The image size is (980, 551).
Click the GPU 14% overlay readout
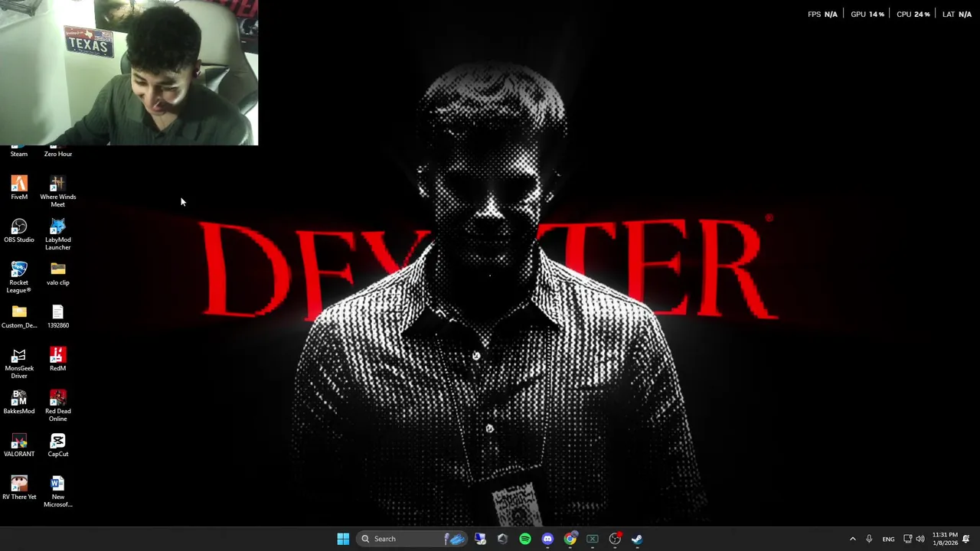(867, 15)
